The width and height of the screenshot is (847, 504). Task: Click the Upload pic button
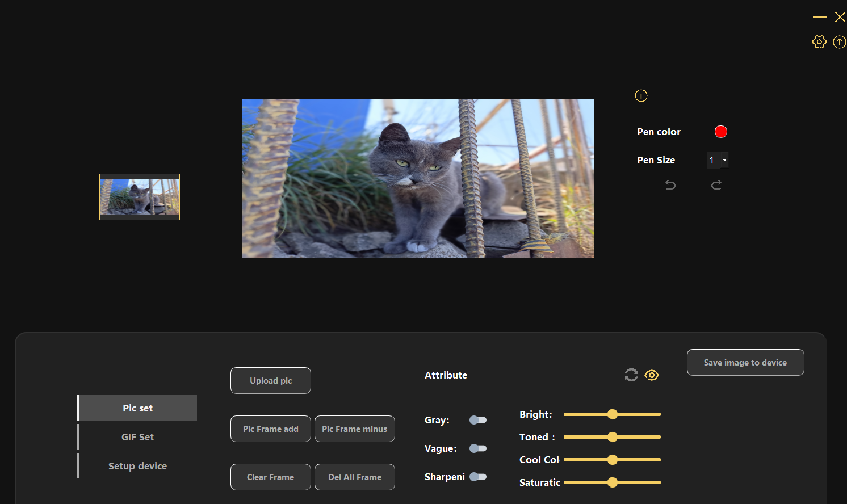pyautogui.click(x=271, y=381)
